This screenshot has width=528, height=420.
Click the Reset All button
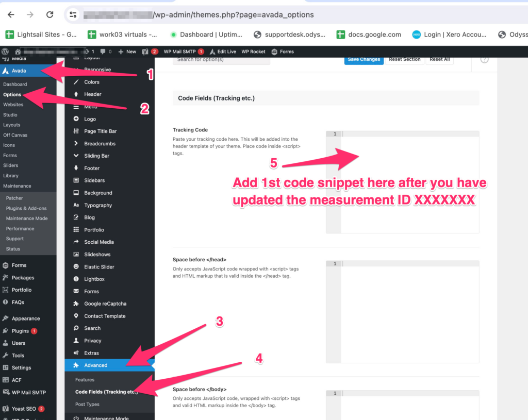(439, 60)
